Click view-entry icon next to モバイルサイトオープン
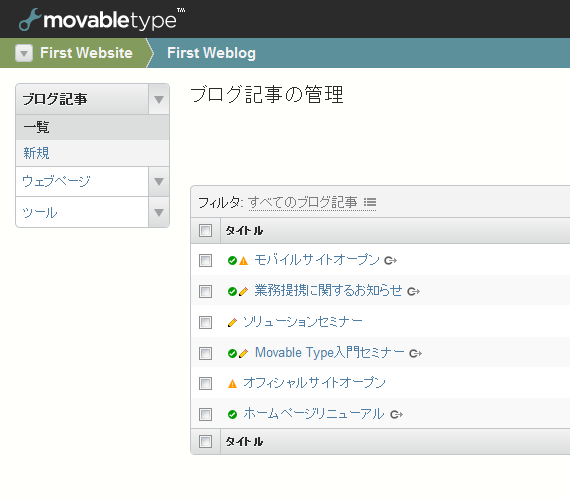 tap(390, 260)
